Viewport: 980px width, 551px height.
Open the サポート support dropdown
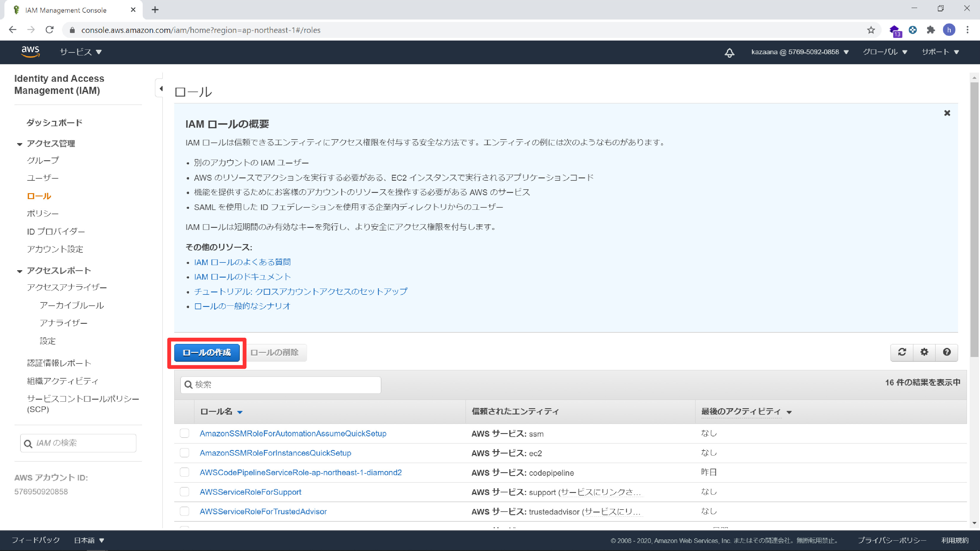point(940,52)
